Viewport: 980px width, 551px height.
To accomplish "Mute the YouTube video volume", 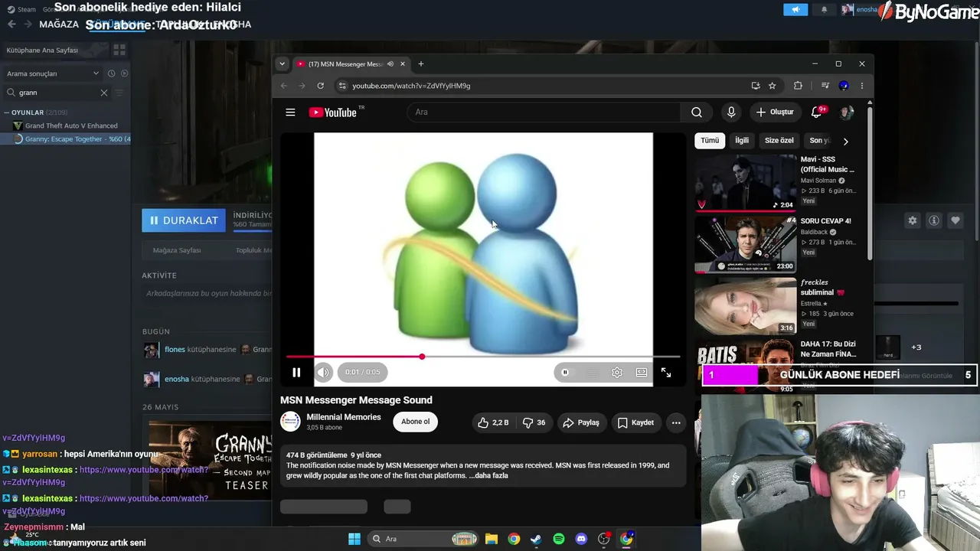I will point(323,373).
